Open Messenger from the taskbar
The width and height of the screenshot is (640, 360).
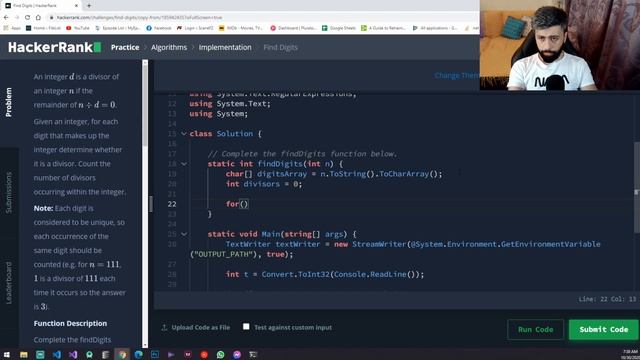click(x=237, y=355)
